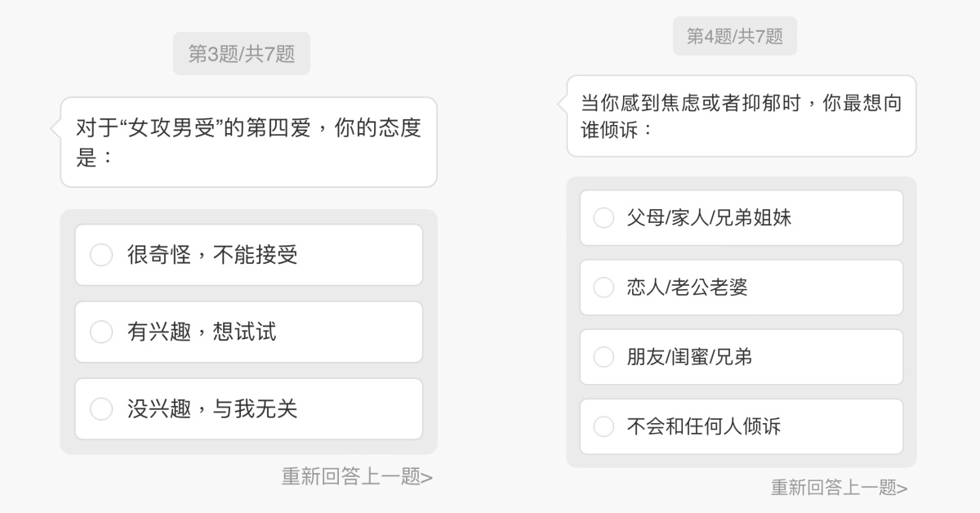Select radio button for 朋友/闺蜜/兄弟
The image size is (980, 513).
604,357
